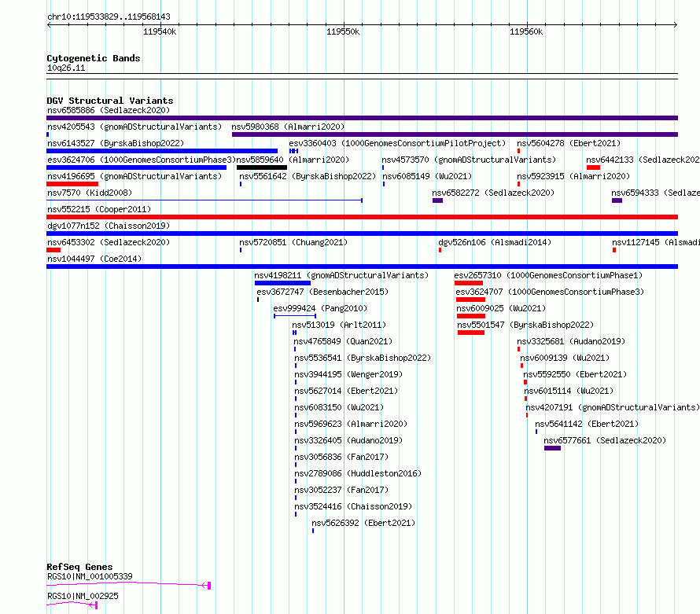The image size is (700, 614).
Task: Open esv999424 (Pang2010) label
Action: (x=320, y=308)
